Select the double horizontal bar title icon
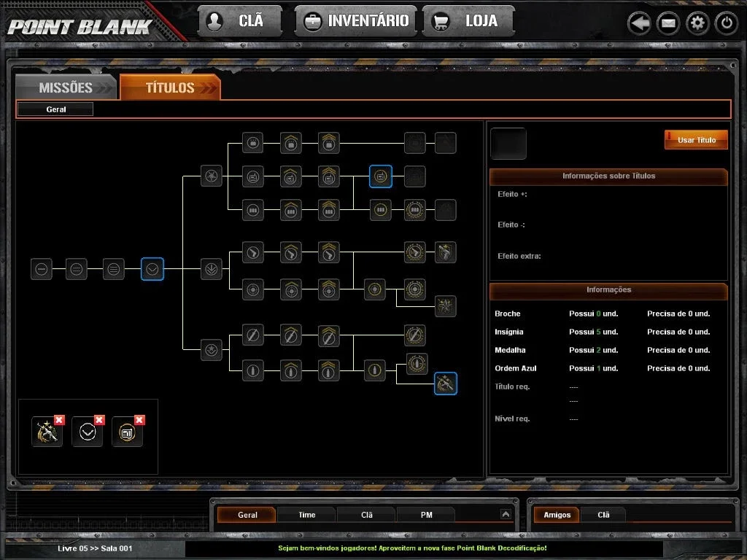The width and height of the screenshot is (747, 560). pos(76,269)
